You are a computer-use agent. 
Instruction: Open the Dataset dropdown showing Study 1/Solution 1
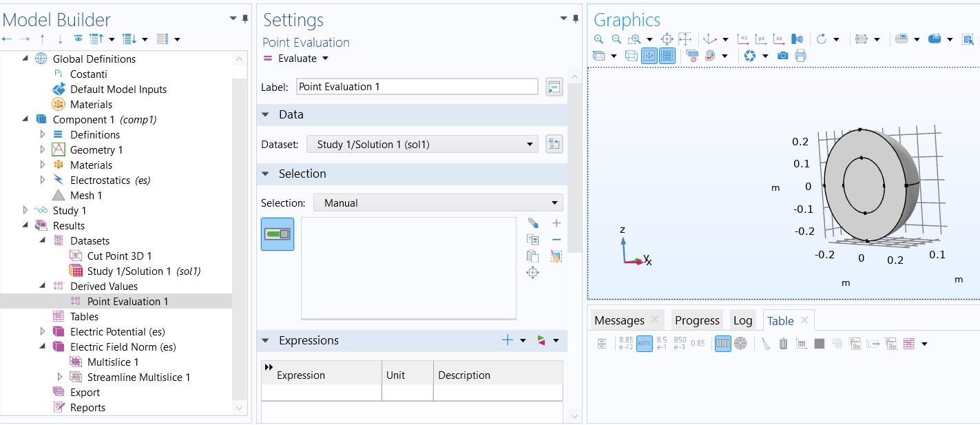(x=422, y=144)
